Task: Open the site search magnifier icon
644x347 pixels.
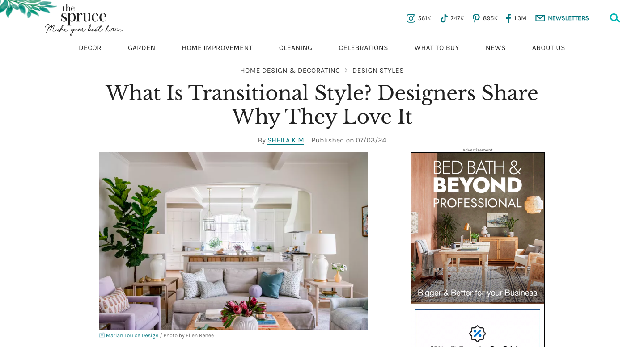Action: coord(615,18)
